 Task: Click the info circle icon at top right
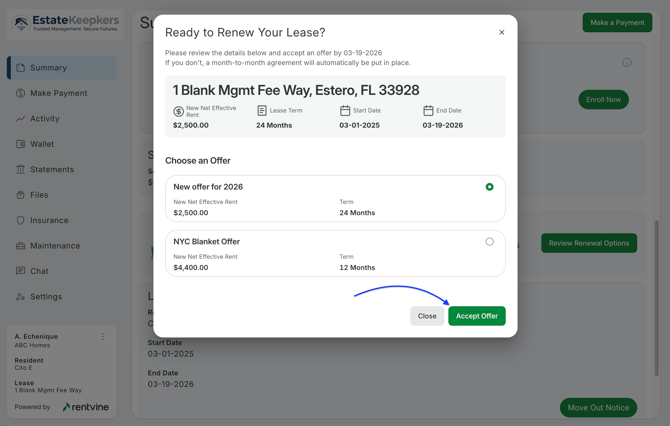coord(627,62)
